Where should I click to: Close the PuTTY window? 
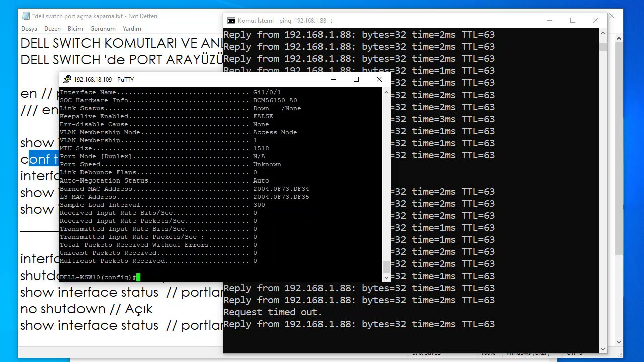click(x=379, y=79)
